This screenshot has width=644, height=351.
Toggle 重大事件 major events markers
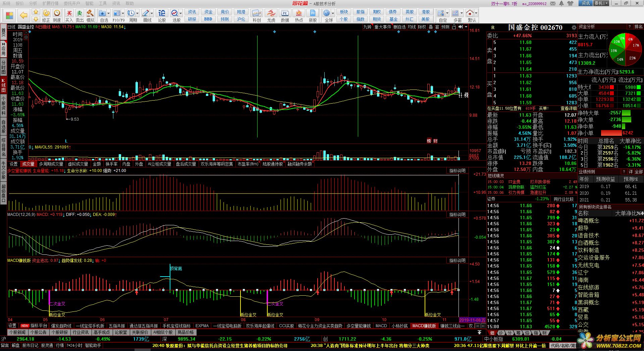coord(383,27)
